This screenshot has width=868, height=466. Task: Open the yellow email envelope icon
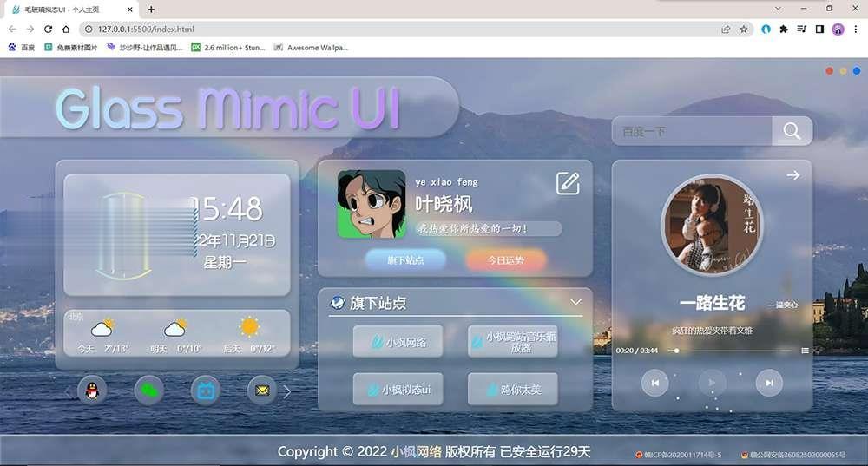pos(262,391)
